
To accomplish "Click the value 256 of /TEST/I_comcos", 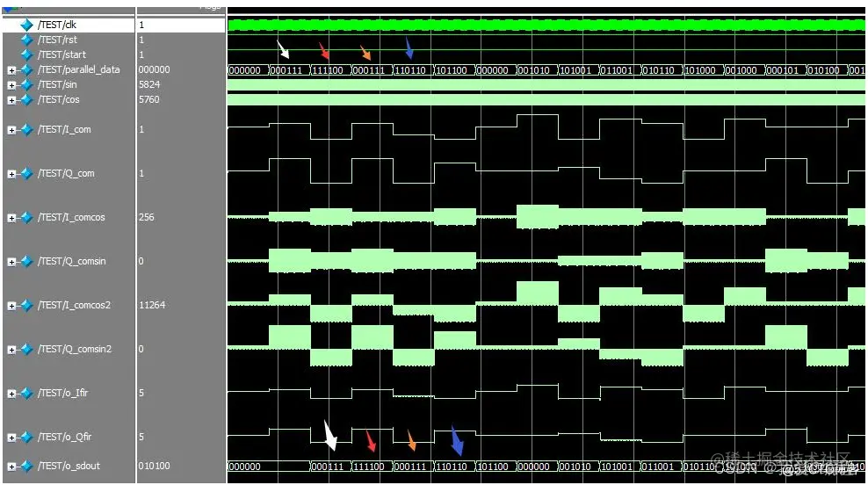I will (147, 217).
